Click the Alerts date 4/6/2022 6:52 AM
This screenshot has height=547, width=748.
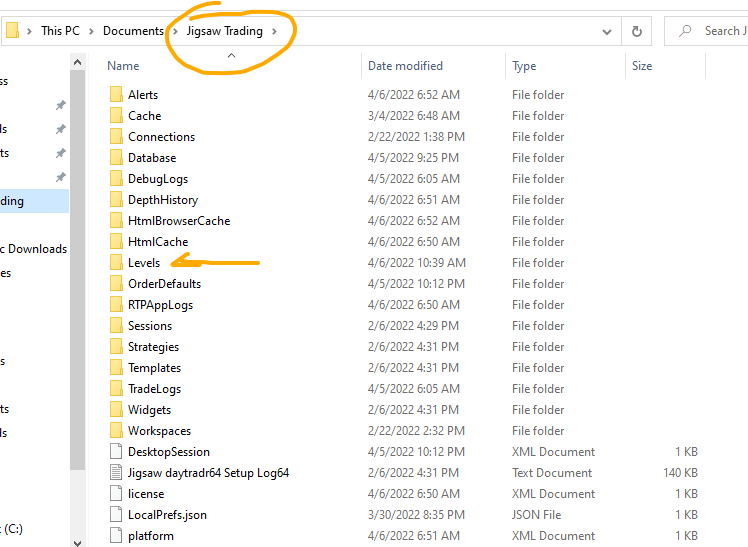pos(414,95)
